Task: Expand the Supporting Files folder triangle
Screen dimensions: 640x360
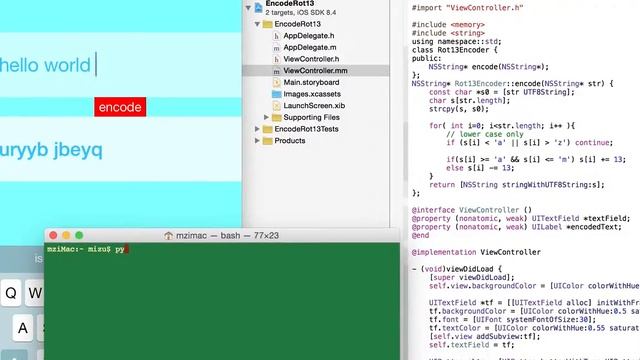Action: 266,117
